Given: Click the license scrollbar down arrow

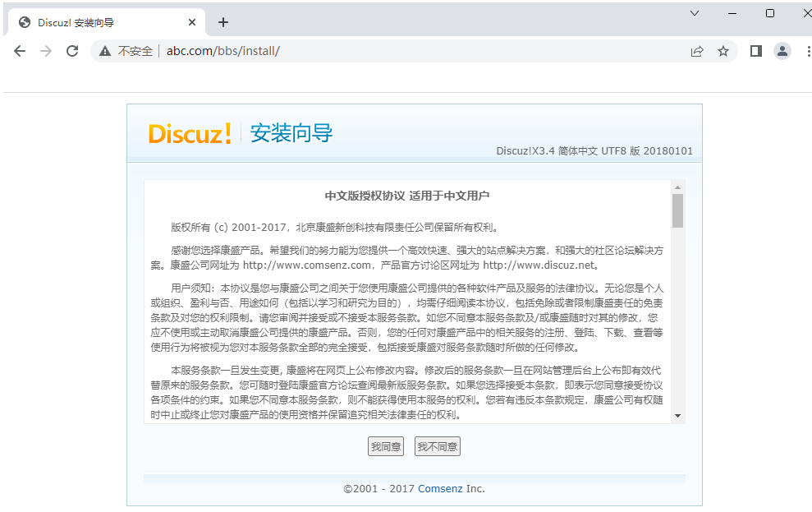Looking at the screenshot, I should click(677, 416).
